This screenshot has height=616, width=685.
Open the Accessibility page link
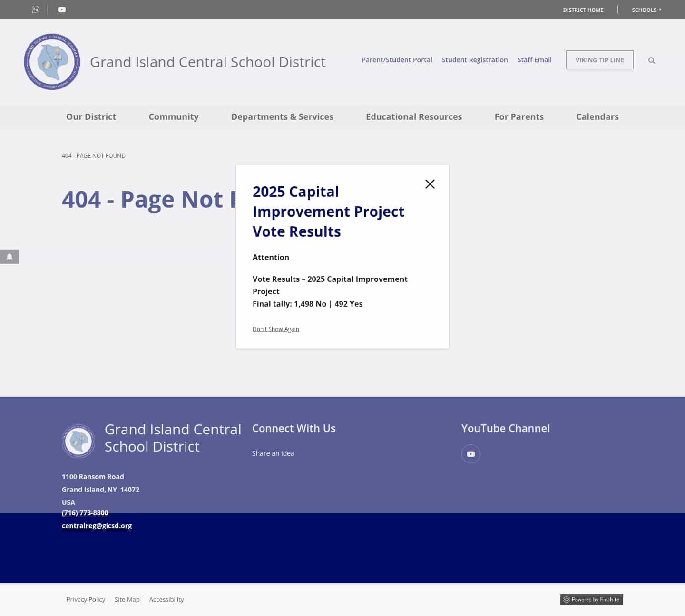pos(166,599)
